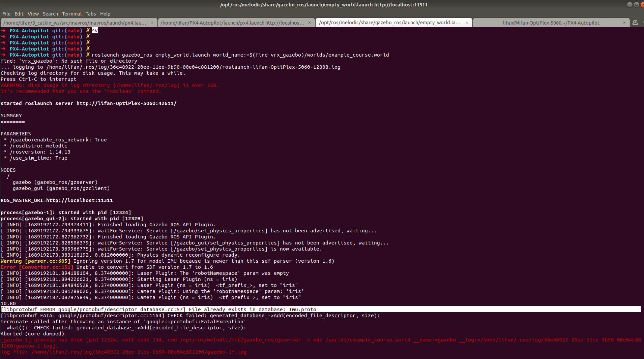Close the PX4-Autopilot px4.launch tab
This screenshot has width=644, height=359.
[x=310, y=23]
